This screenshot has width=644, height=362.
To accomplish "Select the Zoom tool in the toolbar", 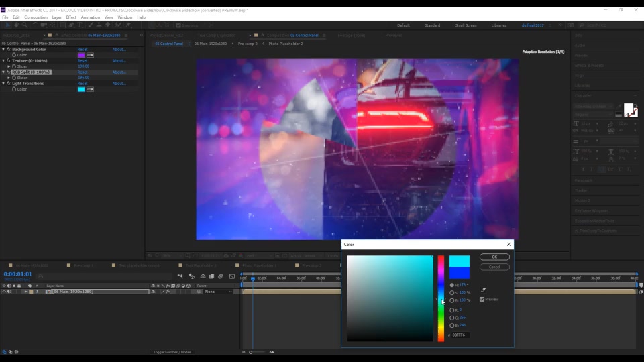I will (25, 25).
